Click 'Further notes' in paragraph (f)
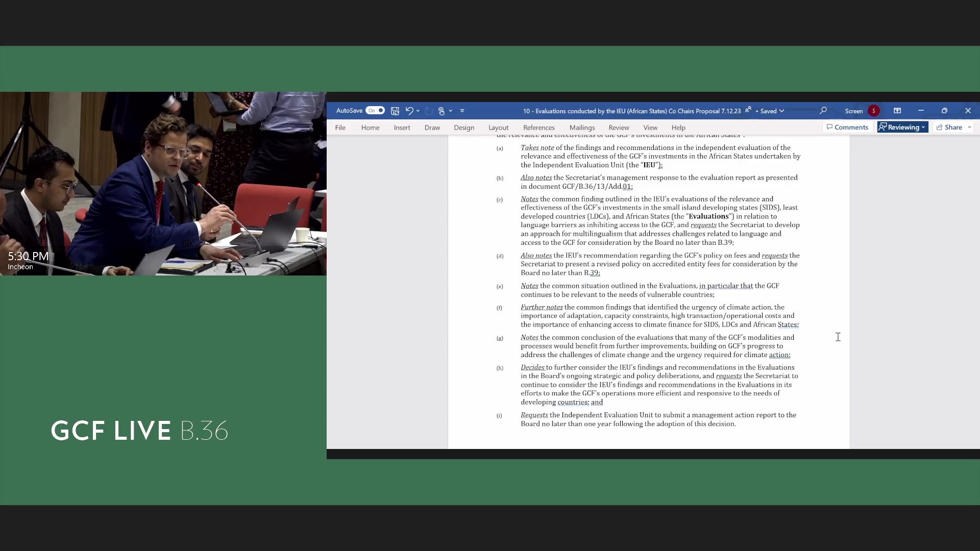Viewport: 980px width, 551px height. tap(542, 307)
